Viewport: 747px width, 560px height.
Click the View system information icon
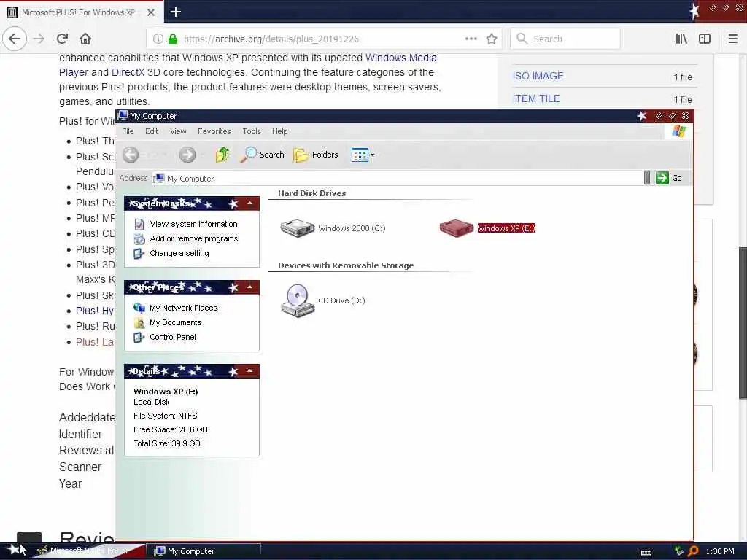(139, 225)
